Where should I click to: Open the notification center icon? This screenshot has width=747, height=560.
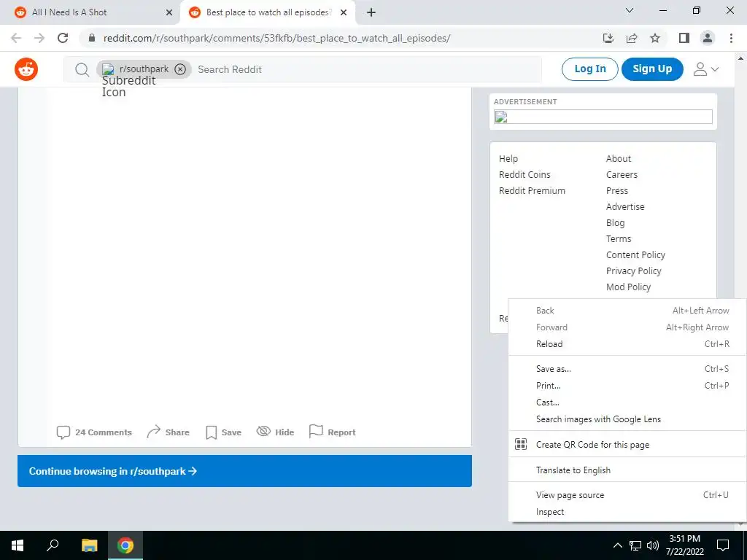(723, 545)
